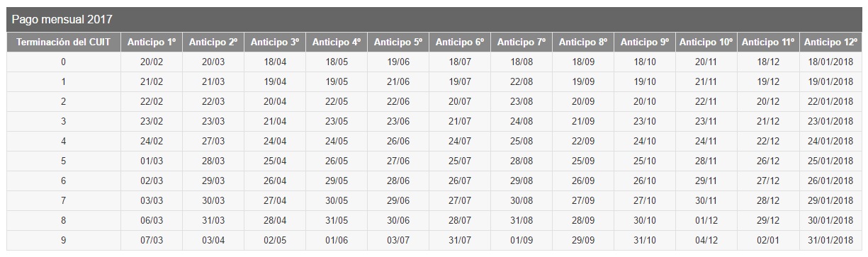Click the Anticipo 6º column header
Image resolution: width=868 pixels, height=257 pixels.
pos(459,42)
